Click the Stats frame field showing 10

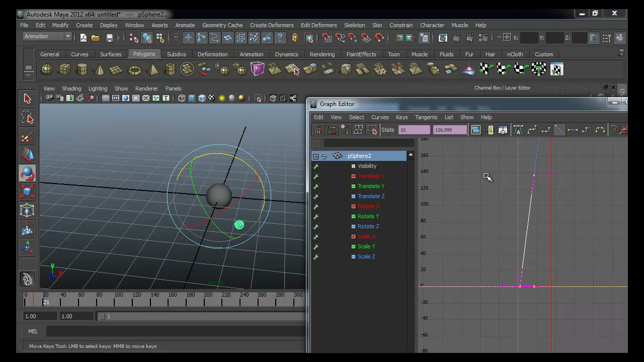[414, 130]
